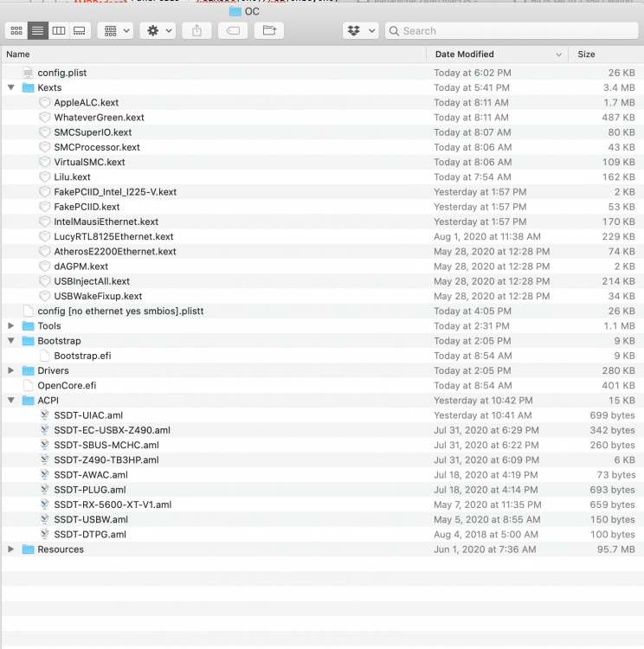Select LucyRTL8125Ethernet.kext file name
The height and width of the screenshot is (649, 644).
tap(113, 236)
